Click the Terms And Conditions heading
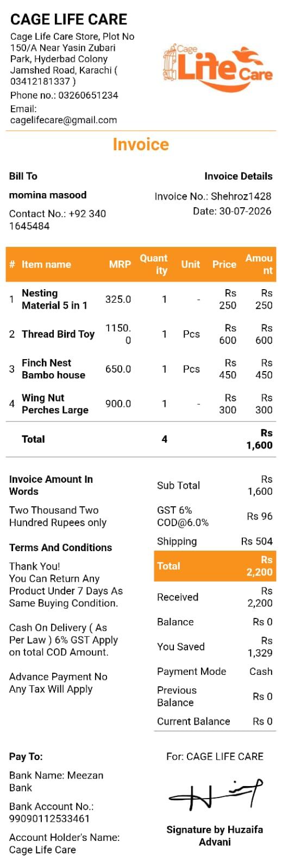 pos(60,547)
